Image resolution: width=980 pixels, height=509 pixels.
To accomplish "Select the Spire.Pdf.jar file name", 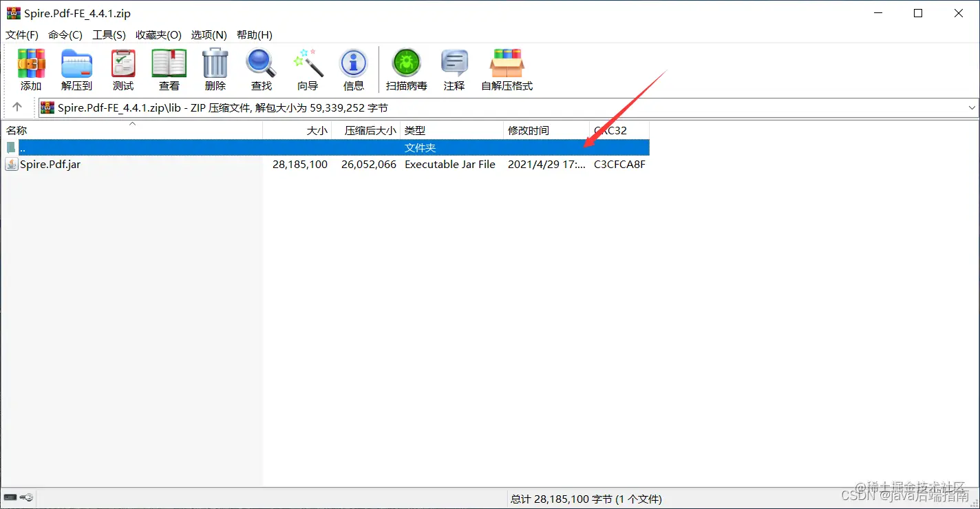I will point(50,165).
